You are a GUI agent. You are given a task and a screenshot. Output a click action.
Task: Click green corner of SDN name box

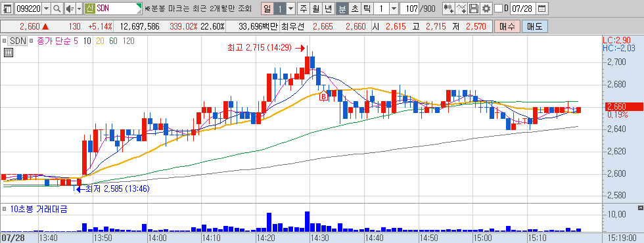pos(139,6)
